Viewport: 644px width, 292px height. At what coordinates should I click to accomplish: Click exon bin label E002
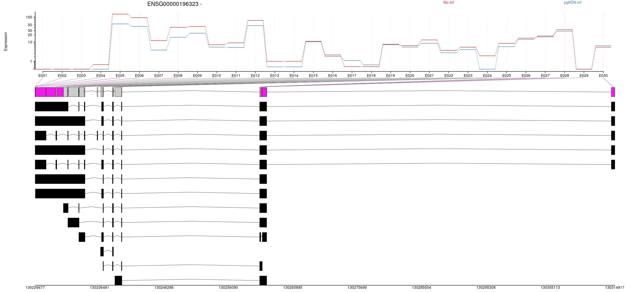click(x=62, y=76)
